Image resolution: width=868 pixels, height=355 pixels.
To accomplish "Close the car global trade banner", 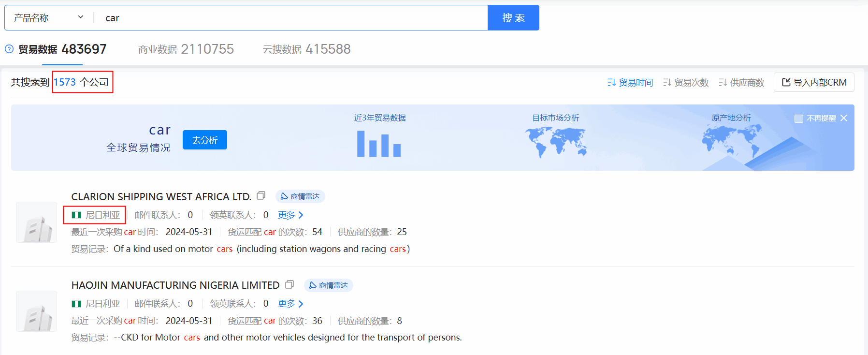I will tap(844, 118).
